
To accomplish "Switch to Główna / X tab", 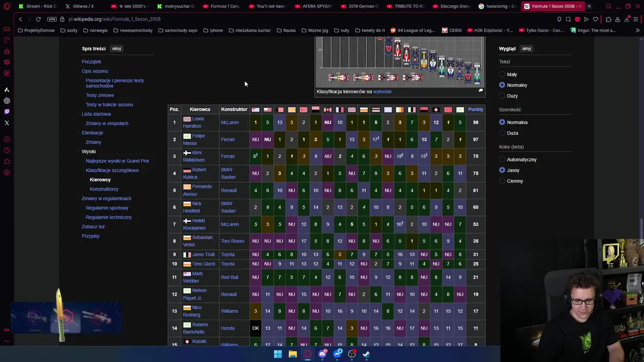I will 84,7.
